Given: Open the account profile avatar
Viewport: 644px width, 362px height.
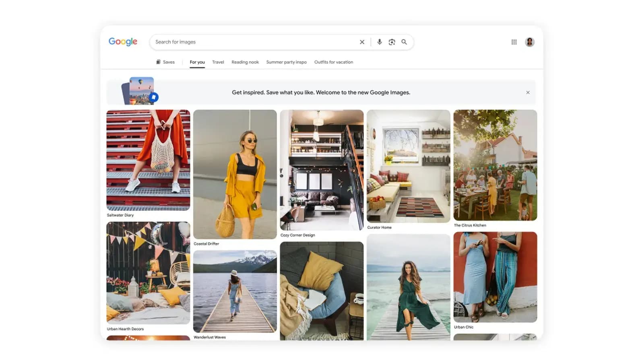Looking at the screenshot, I should point(530,42).
